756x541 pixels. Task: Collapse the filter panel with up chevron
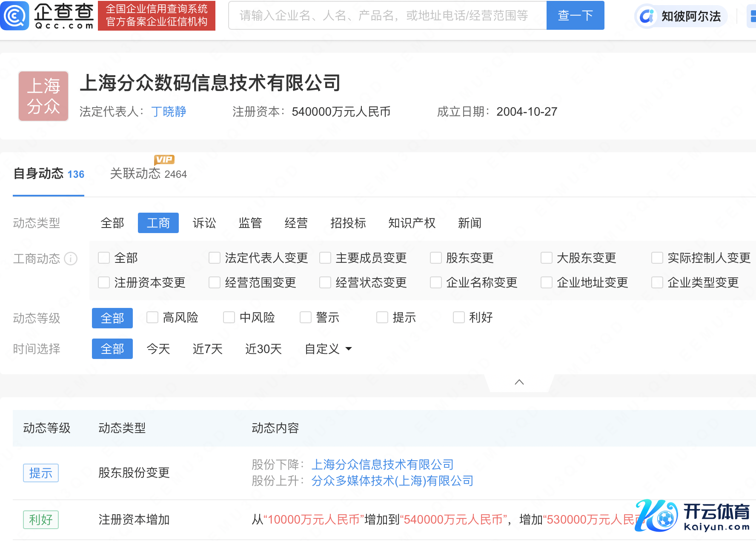pyautogui.click(x=519, y=382)
